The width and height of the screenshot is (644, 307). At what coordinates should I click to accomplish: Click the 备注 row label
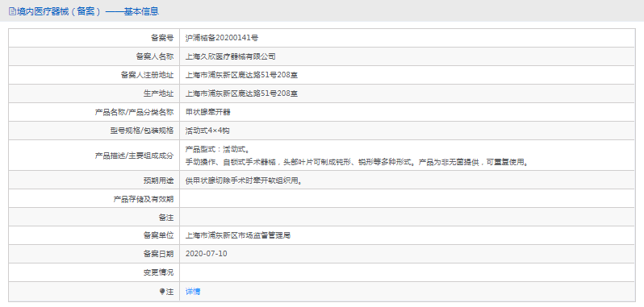(166, 217)
